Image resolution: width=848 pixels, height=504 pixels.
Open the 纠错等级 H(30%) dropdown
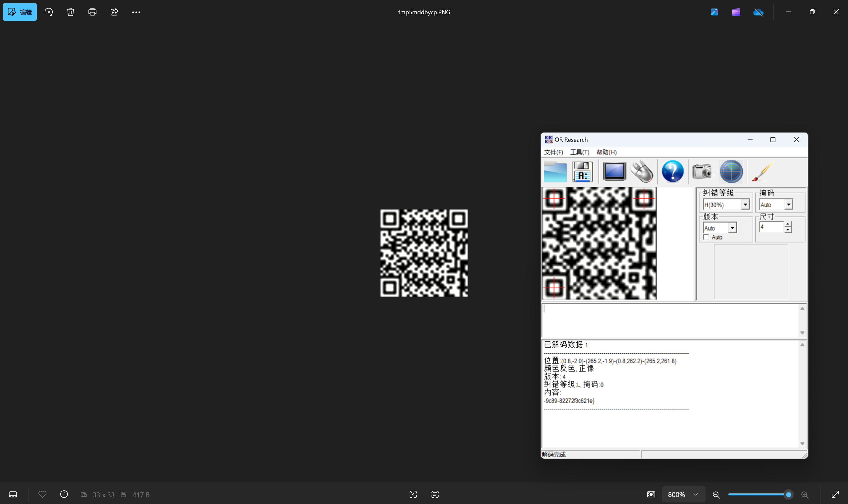point(746,204)
